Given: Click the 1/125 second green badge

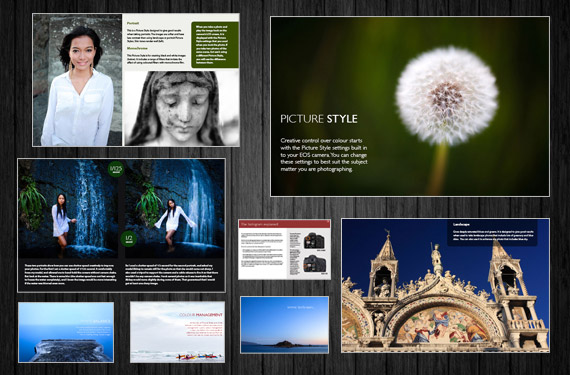Looking at the screenshot, I should click(x=116, y=169).
